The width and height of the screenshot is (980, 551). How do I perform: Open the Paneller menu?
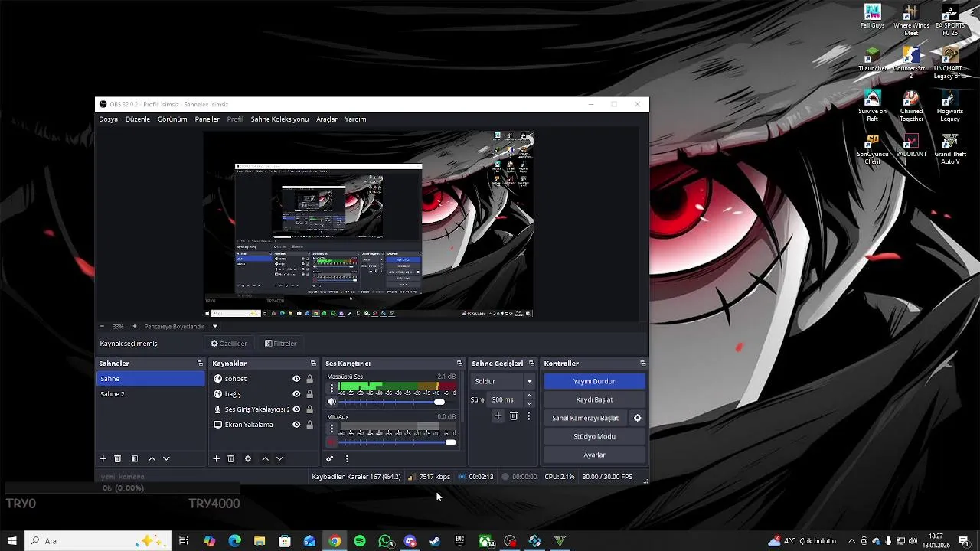click(x=207, y=119)
